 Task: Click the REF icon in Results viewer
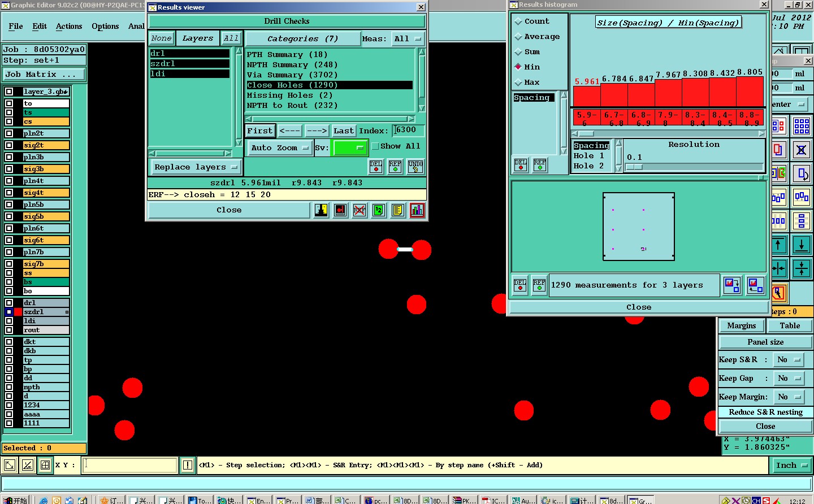(x=395, y=167)
